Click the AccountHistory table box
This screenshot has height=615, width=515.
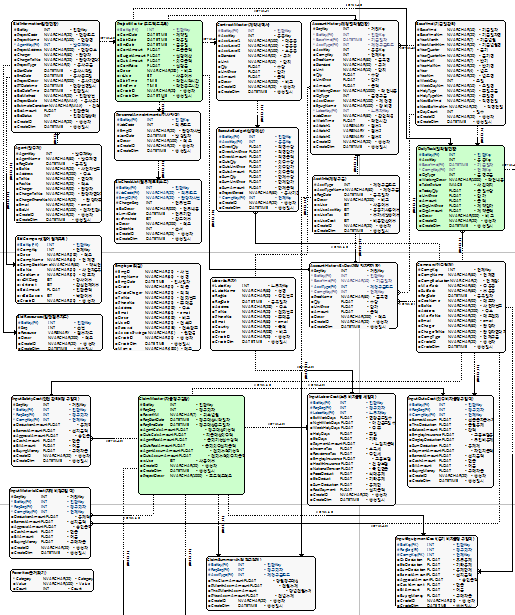coord(355,87)
